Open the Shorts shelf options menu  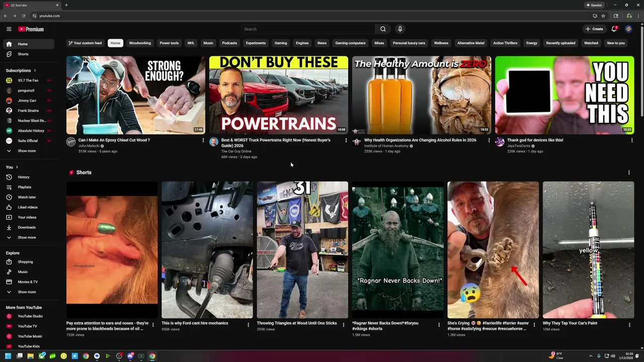click(x=629, y=172)
